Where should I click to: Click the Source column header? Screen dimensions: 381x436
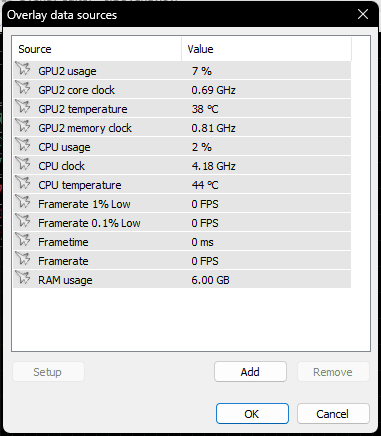97,49
